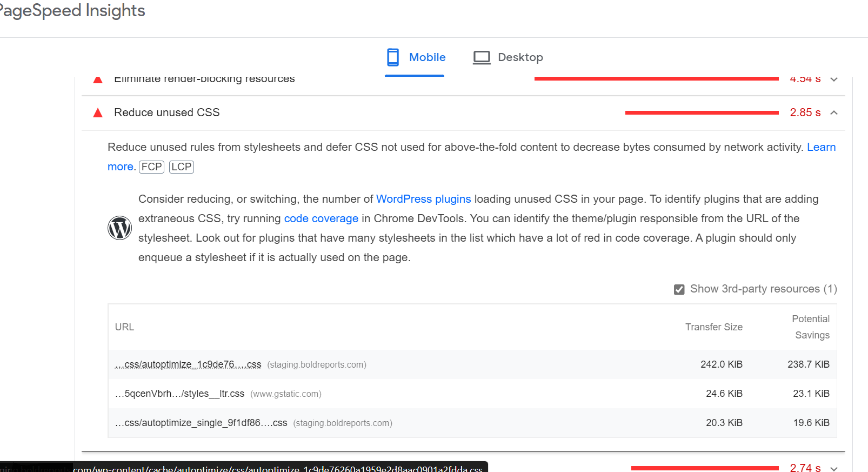This screenshot has width=868, height=472.
Task: Click the Eliminate render-blocking resources title
Action: [204, 79]
